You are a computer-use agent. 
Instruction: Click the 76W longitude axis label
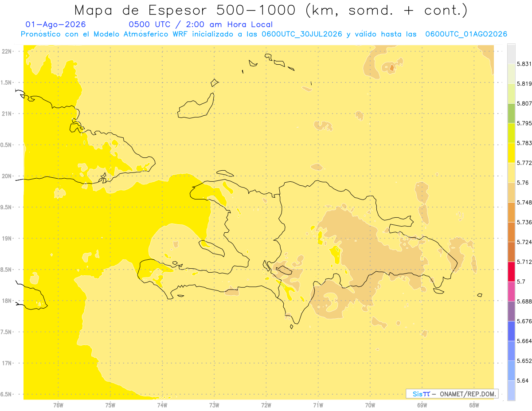pyautogui.click(x=58, y=405)
